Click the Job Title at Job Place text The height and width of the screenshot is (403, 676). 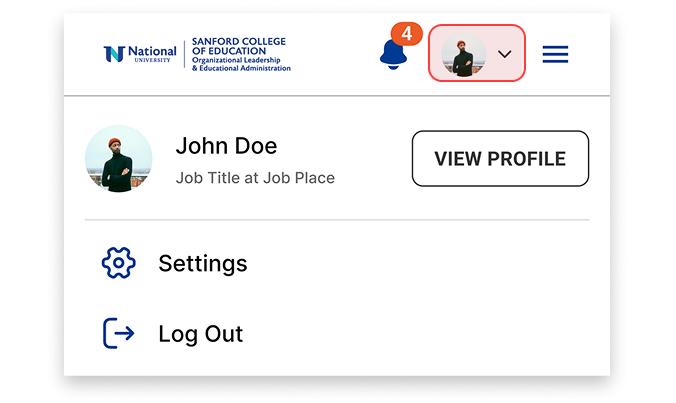click(x=255, y=178)
